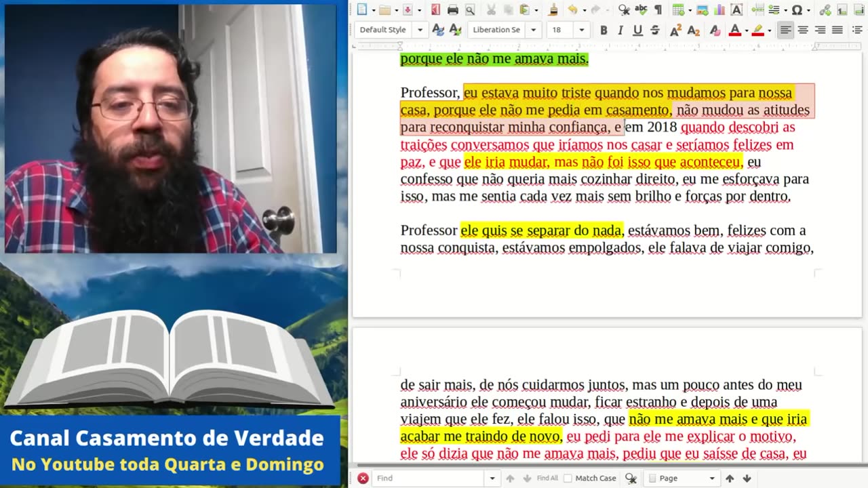Save the document using the toolbar icon
Viewport: 868px width, 488px height.
point(407,9)
